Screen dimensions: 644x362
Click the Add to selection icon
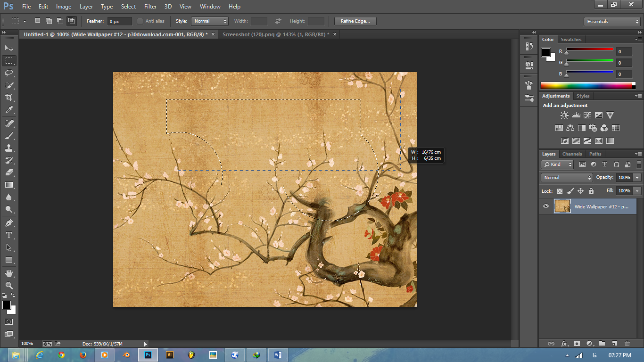[49, 21]
